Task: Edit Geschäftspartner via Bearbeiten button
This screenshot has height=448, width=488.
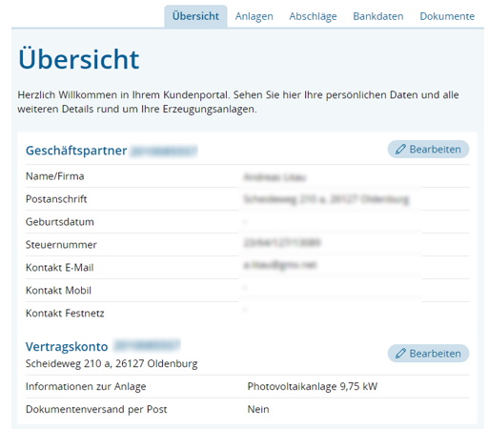Action: coord(428,149)
